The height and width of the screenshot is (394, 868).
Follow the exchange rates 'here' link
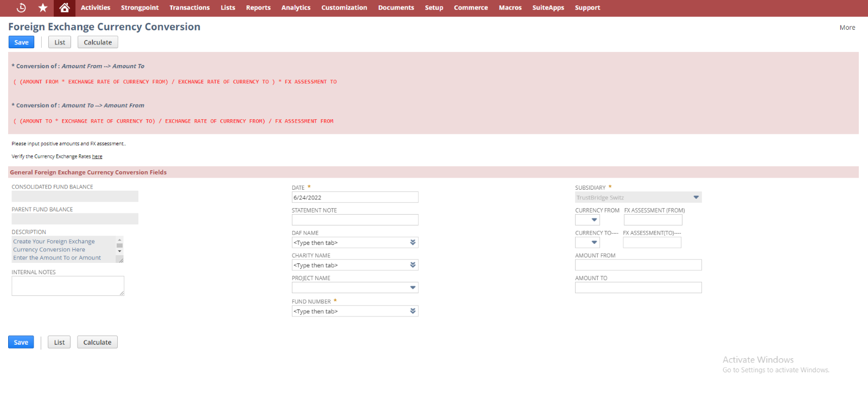point(97,157)
